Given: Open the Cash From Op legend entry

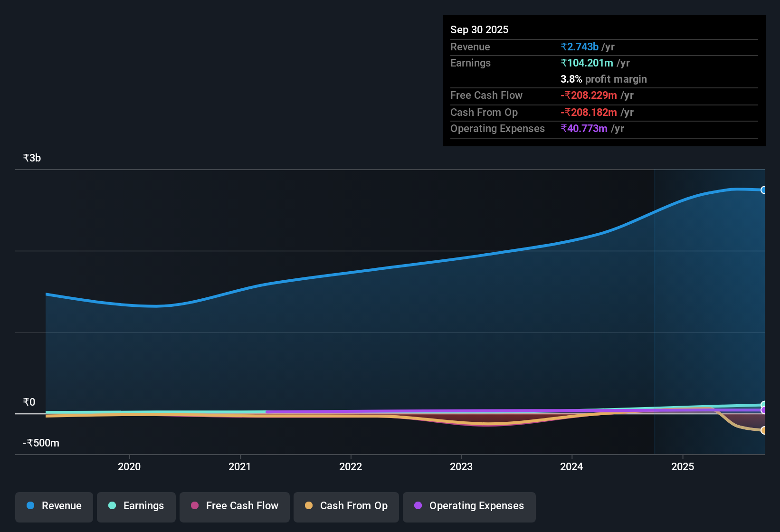Looking at the screenshot, I should (x=346, y=506).
